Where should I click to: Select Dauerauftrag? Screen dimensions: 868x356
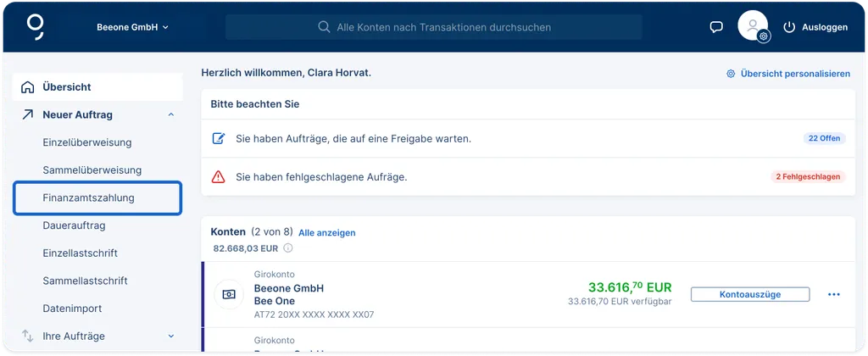[x=74, y=225]
